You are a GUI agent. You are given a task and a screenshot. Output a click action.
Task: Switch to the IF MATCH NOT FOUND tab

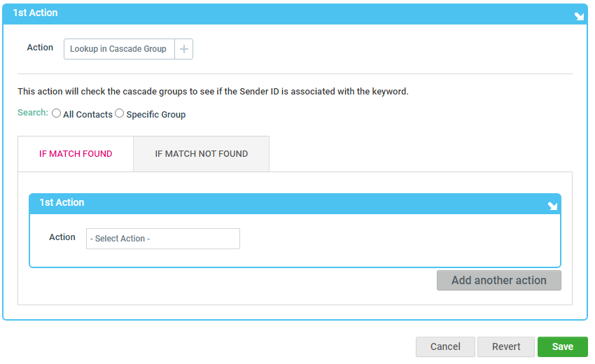201,154
